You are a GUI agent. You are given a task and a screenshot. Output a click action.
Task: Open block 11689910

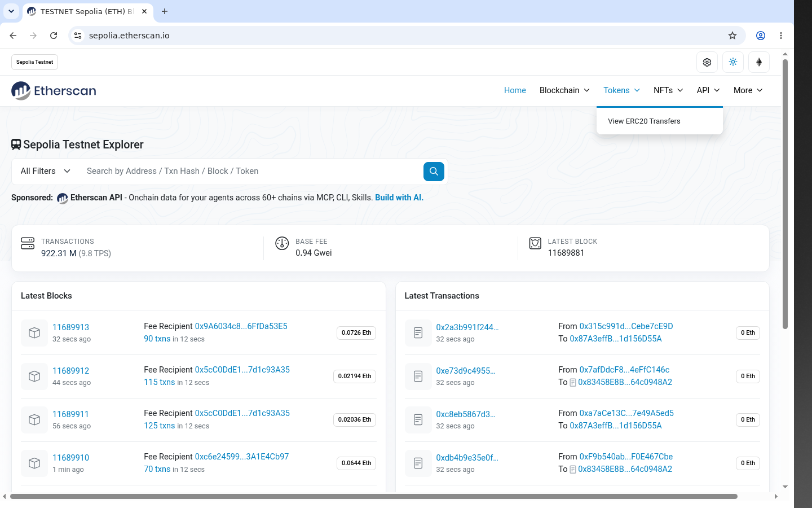[70, 458]
